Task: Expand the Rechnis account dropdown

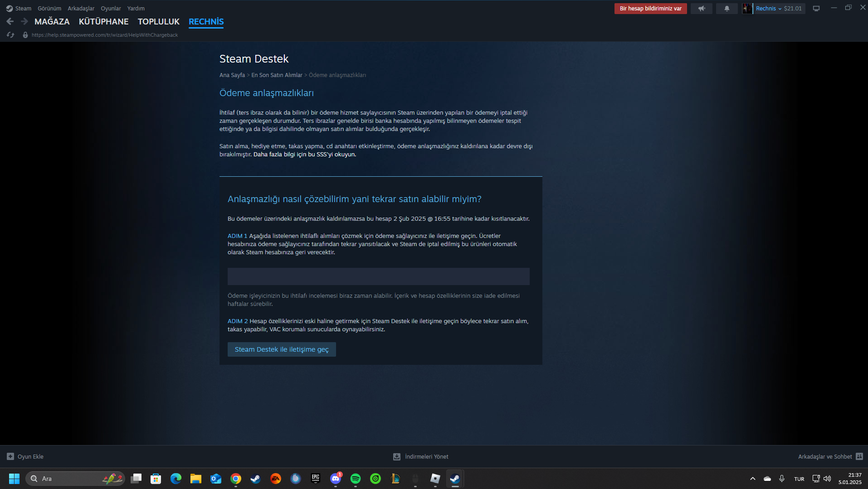Action: click(x=769, y=9)
